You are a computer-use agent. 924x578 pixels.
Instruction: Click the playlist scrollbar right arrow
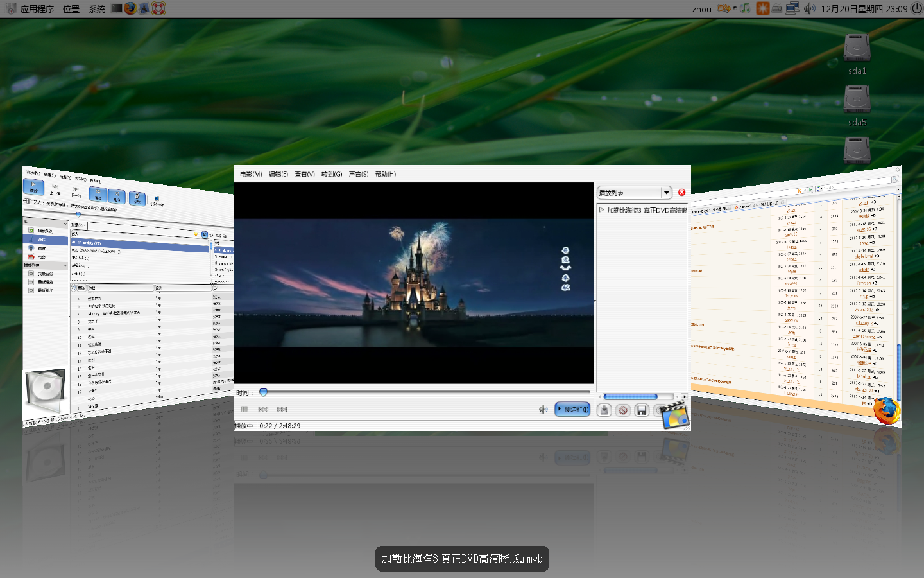[684, 396]
